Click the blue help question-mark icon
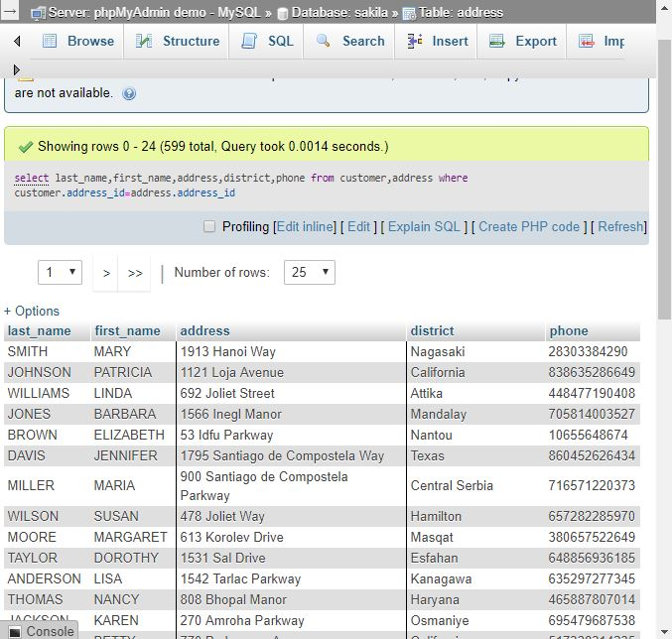Viewport: 672px width, 639px height. (x=129, y=93)
